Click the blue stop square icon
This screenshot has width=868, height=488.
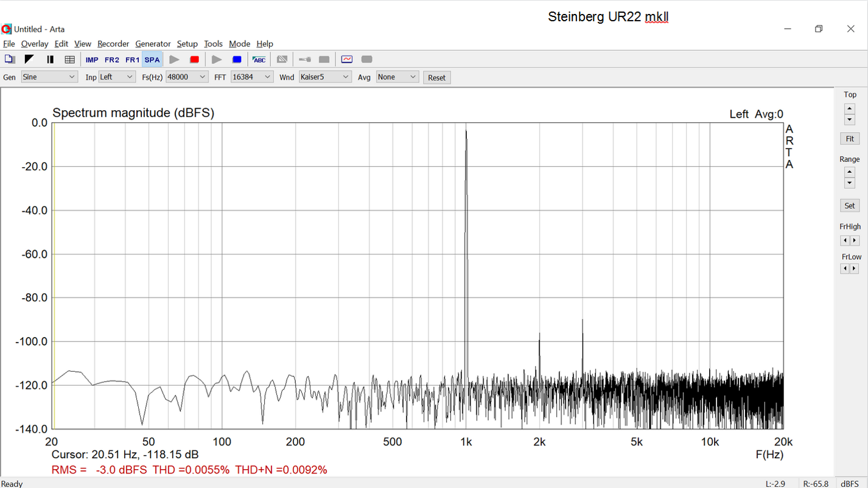click(x=237, y=59)
